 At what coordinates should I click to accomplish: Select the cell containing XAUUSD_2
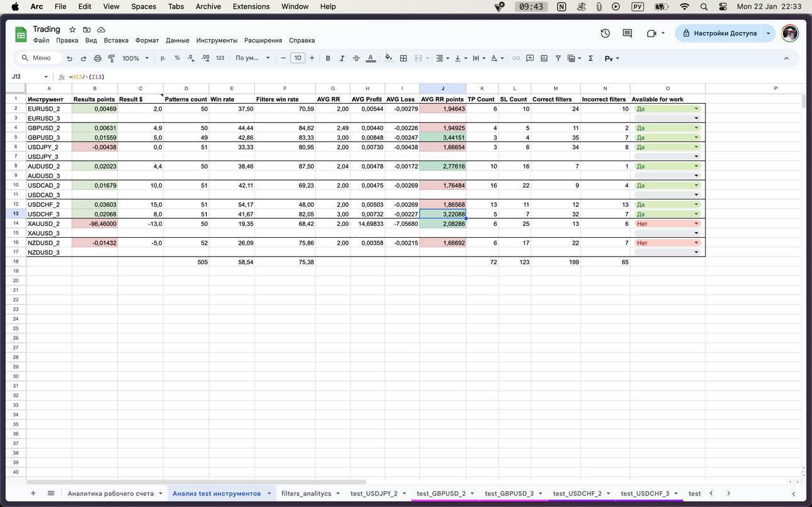tap(49, 224)
